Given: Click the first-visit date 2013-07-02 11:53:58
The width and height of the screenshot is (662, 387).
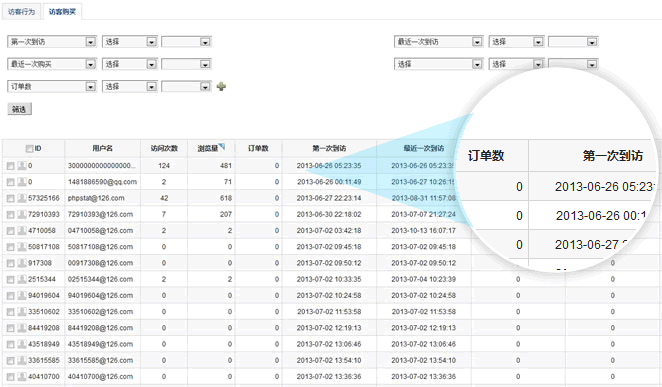Looking at the screenshot, I should pyautogui.click(x=329, y=312).
